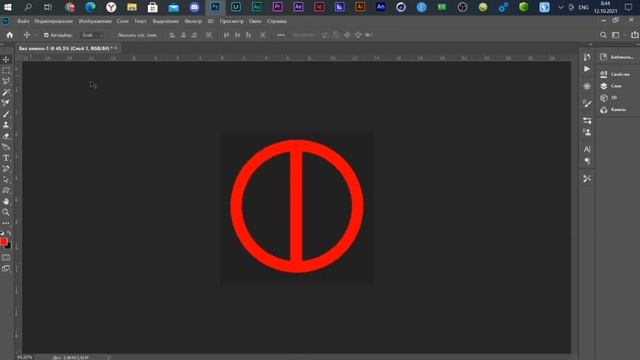640x360 pixels.
Task: Open the Слои menu
Action: pyautogui.click(x=122, y=21)
